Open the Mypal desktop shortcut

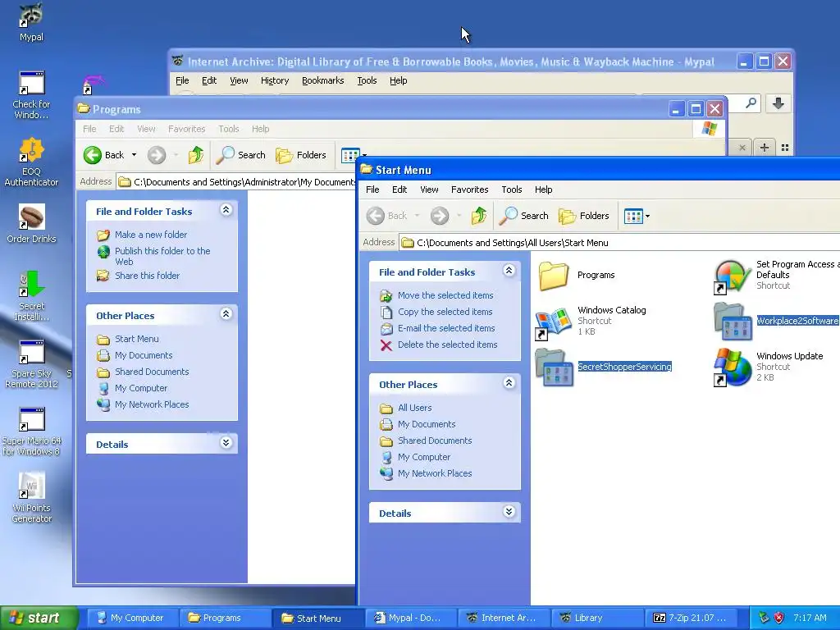(x=31, y=22)
